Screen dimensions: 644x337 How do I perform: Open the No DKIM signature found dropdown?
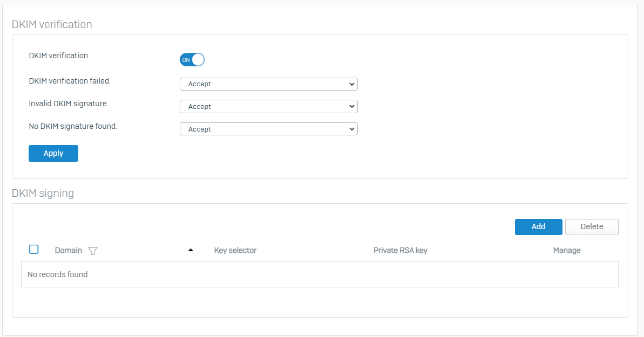(268, 129)
